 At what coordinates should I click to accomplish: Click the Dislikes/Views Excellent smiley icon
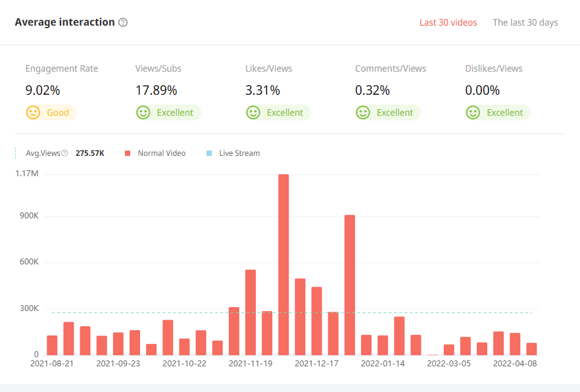472,112
